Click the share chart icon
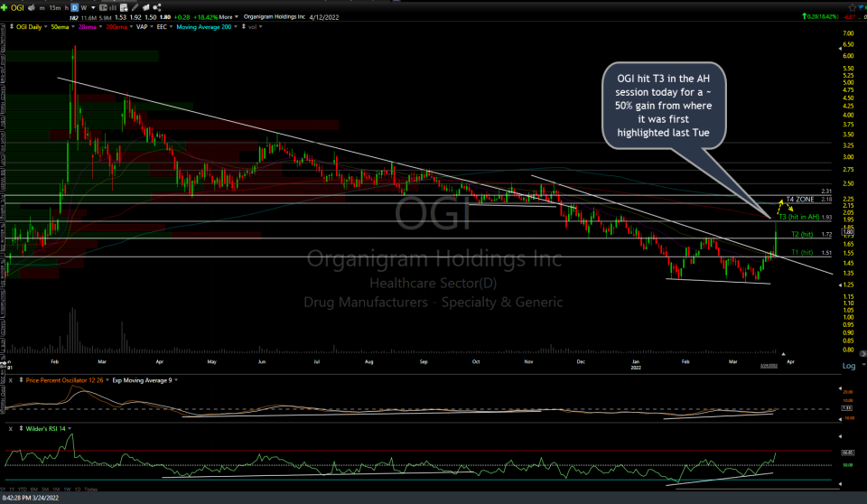 point(157,8)
